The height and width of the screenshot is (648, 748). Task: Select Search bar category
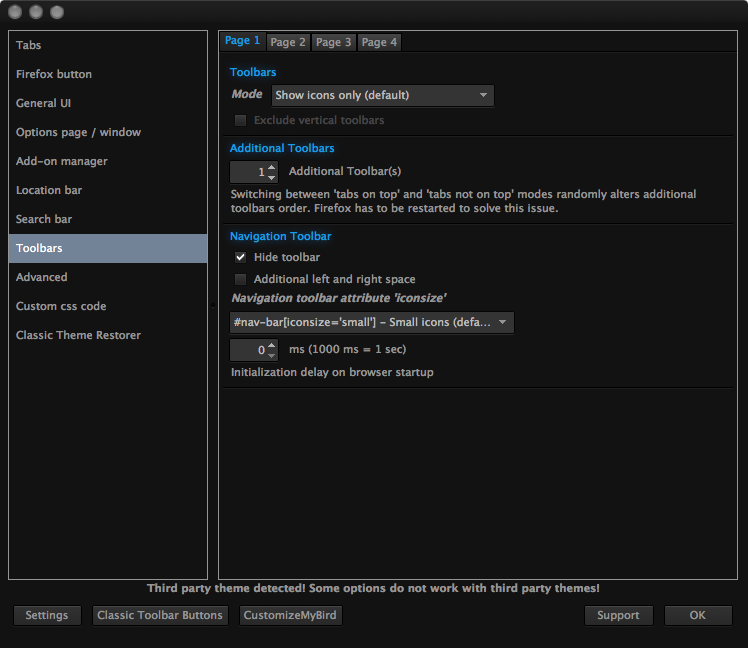point(108,219)
